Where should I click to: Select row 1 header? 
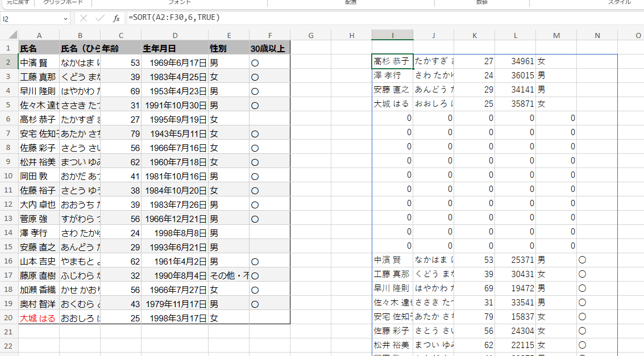click(x=9, y=48)
